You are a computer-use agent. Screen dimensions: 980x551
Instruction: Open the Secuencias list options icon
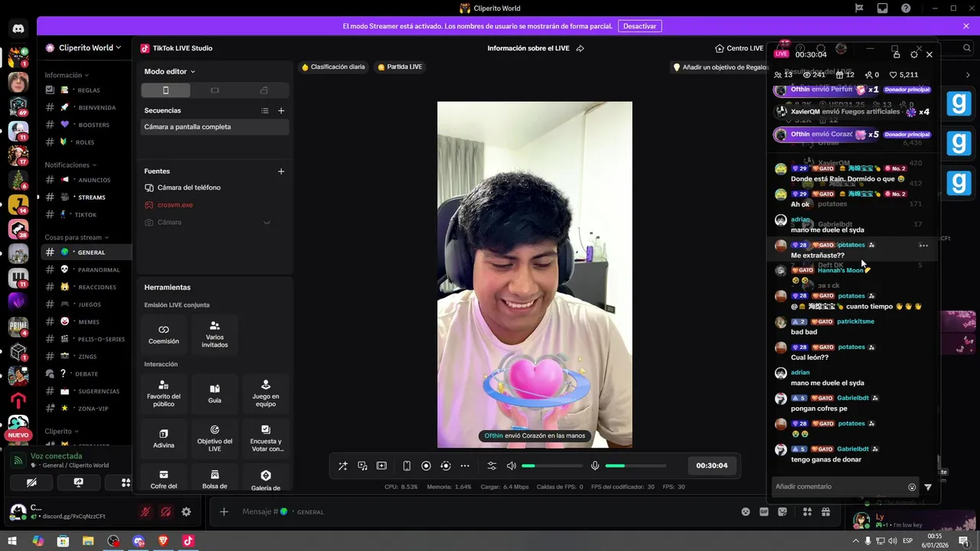(265, 111)
